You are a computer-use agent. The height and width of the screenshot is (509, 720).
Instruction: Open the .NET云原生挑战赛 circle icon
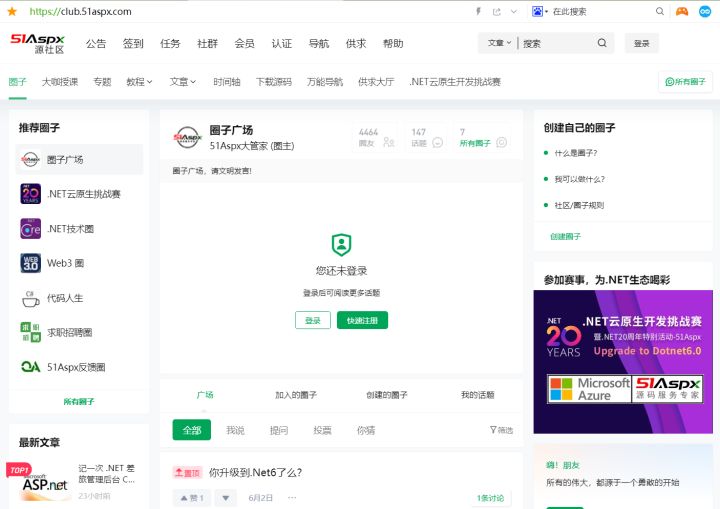[x=30, y=194]
